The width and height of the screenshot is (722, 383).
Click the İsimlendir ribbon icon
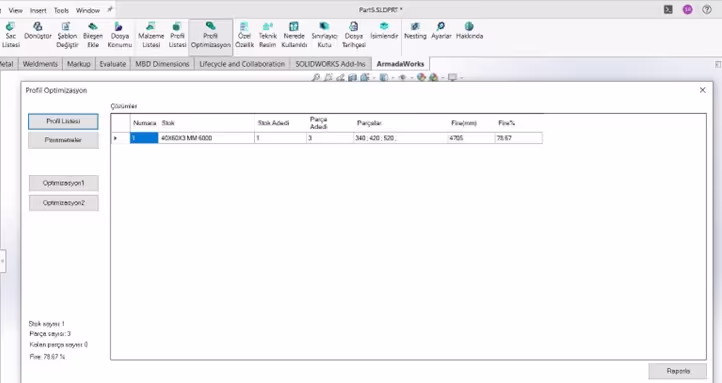click(x=384, y=31)
